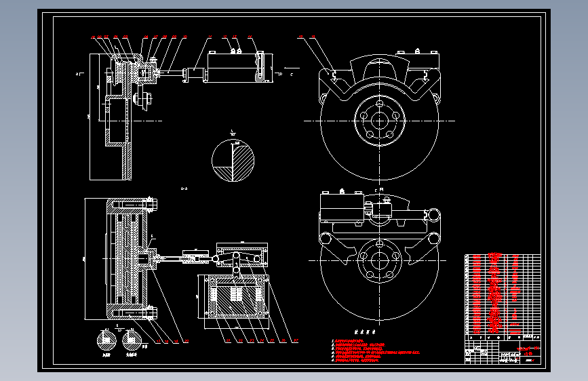Select part balloon number 12
Screen dimensions: 588x381
coord(225,37)
